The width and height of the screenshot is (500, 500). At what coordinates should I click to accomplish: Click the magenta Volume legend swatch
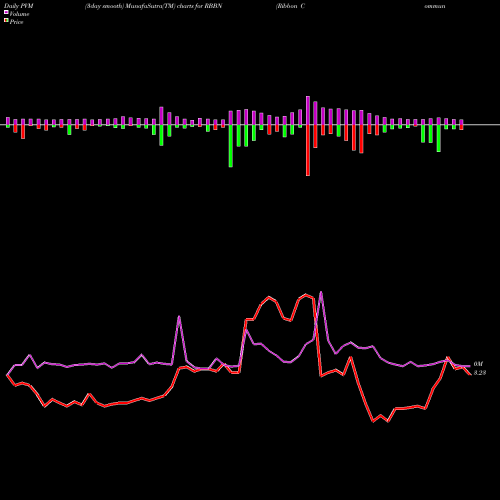(6, 13)
